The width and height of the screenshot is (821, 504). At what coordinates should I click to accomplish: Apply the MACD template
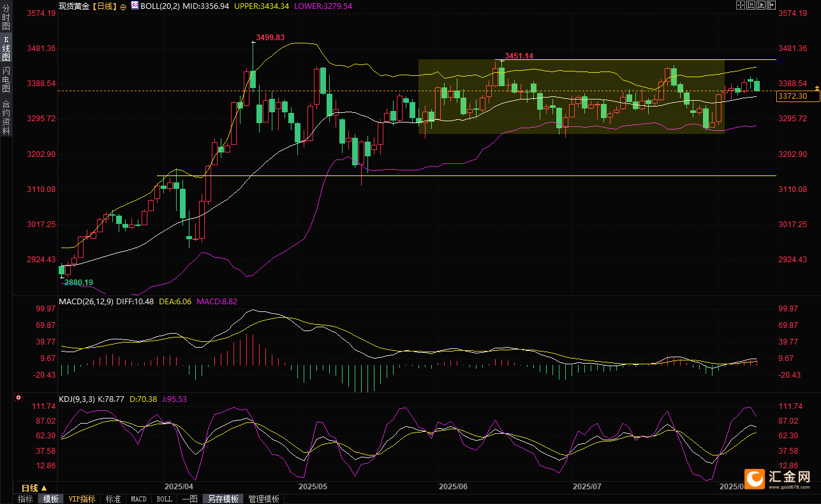point(138,499)
